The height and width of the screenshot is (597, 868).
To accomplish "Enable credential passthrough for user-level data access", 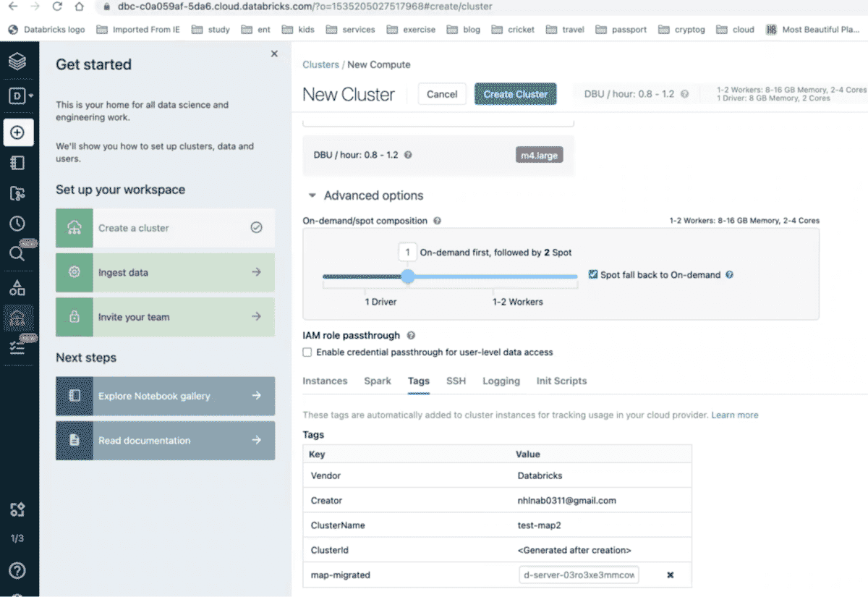I will [x=307, y=352].
